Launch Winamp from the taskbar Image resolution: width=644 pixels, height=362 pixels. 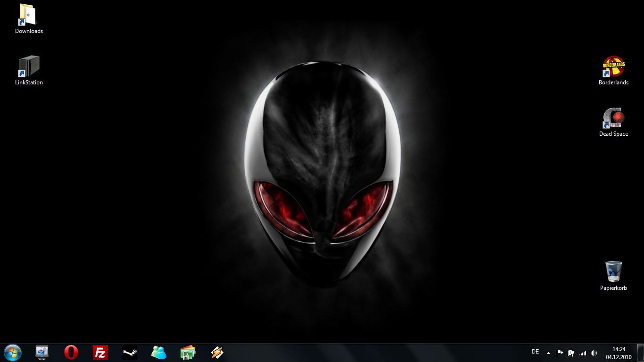(217, 352)
